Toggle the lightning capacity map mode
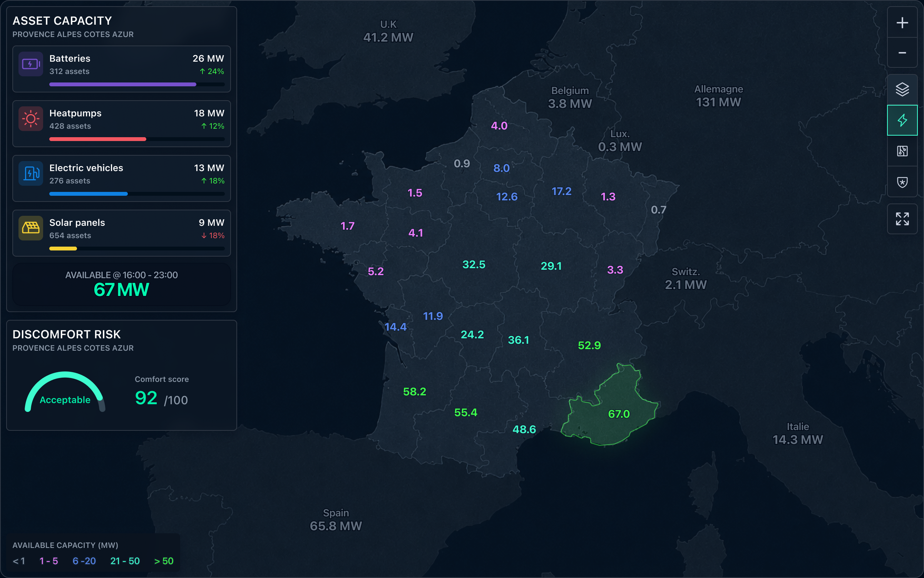924x578 pixels. [902, 120]
